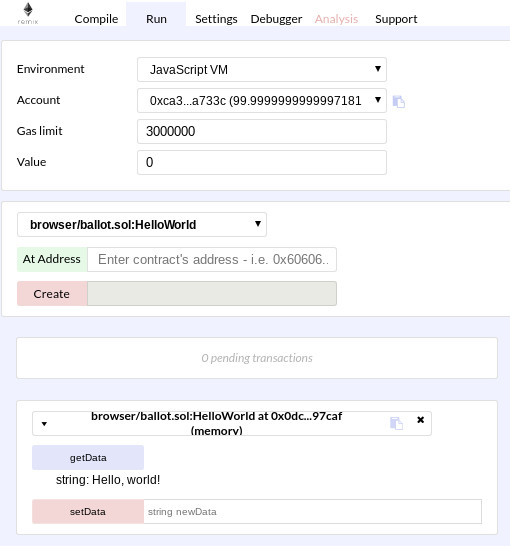Open the Analysis tab
This screenshot has width=510, height=546.
click(x=336, y=19)
